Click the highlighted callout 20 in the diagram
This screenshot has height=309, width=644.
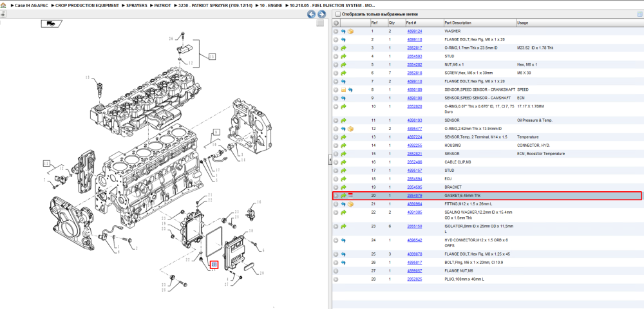tap(214, 265)
